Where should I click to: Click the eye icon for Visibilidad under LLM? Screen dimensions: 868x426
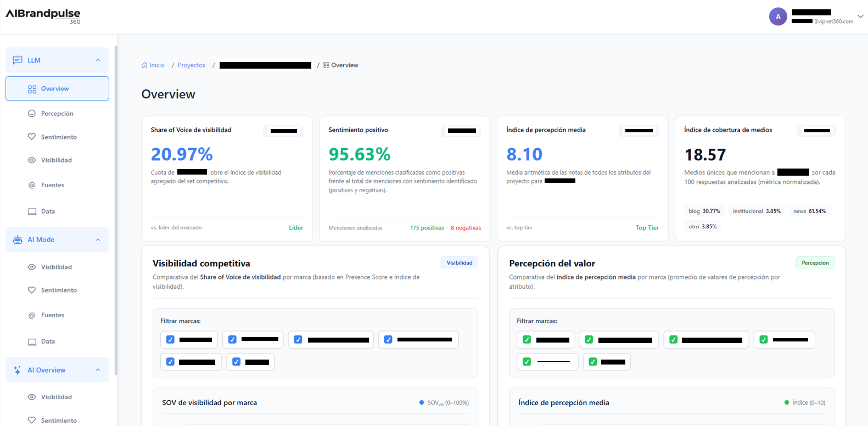click(x=32, y=160)
